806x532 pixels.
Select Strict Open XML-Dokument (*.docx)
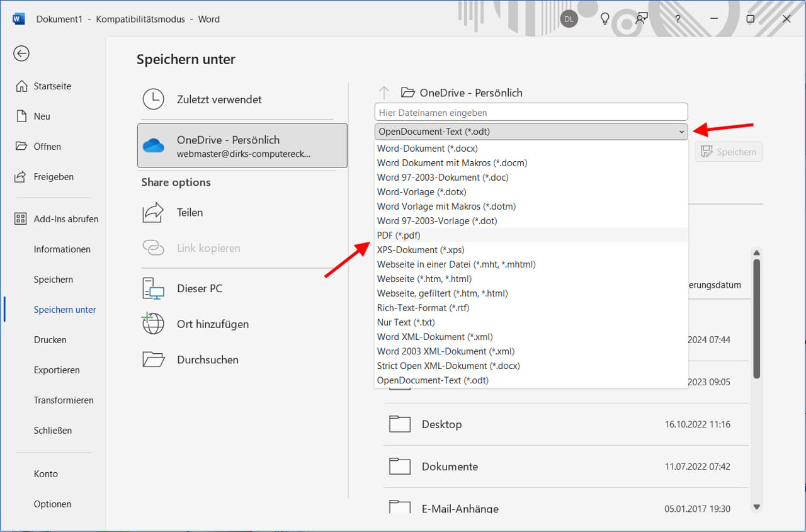[x=531, y=366]
